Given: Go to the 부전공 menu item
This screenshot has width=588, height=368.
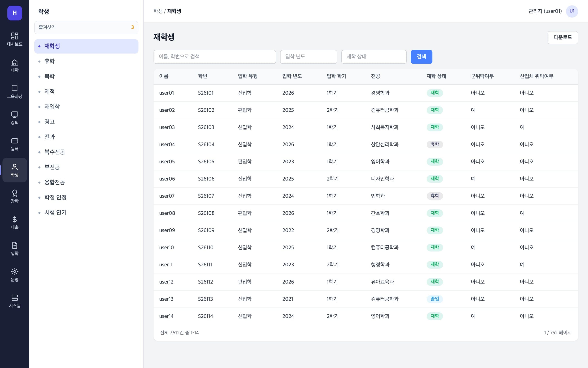Looking at the screenshot, I should pyautogui.click(x=86, y=167).
